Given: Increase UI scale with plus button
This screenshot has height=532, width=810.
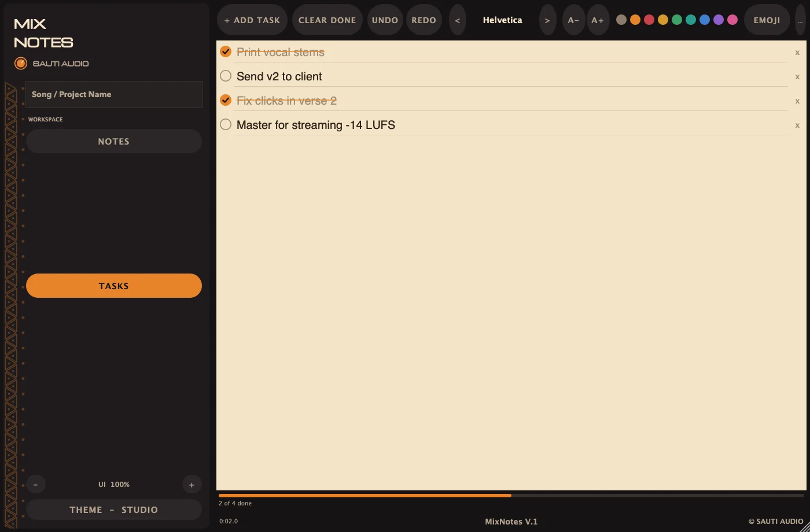Looking at the screenshot, I should (192, 485).
